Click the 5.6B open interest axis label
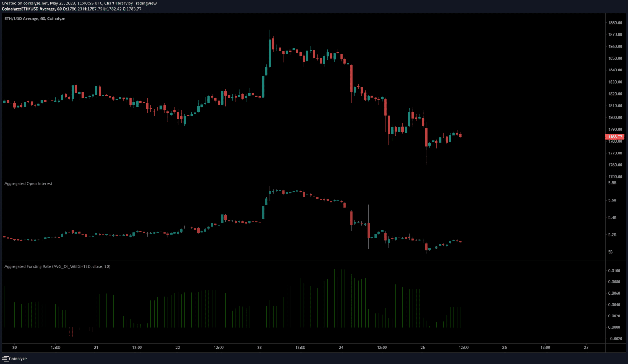Screen dimensions: 628x364 coord(612,200)
